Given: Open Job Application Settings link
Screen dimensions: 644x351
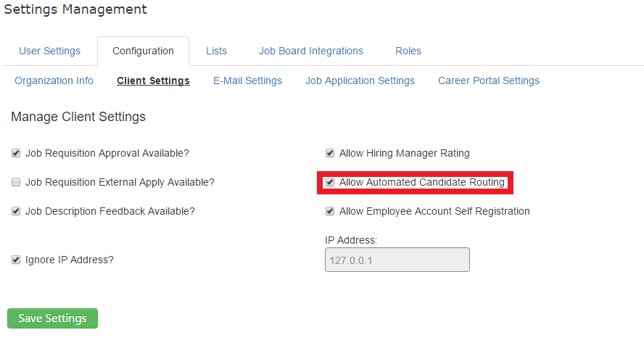Looking at the screenshot, I should 360,80.
